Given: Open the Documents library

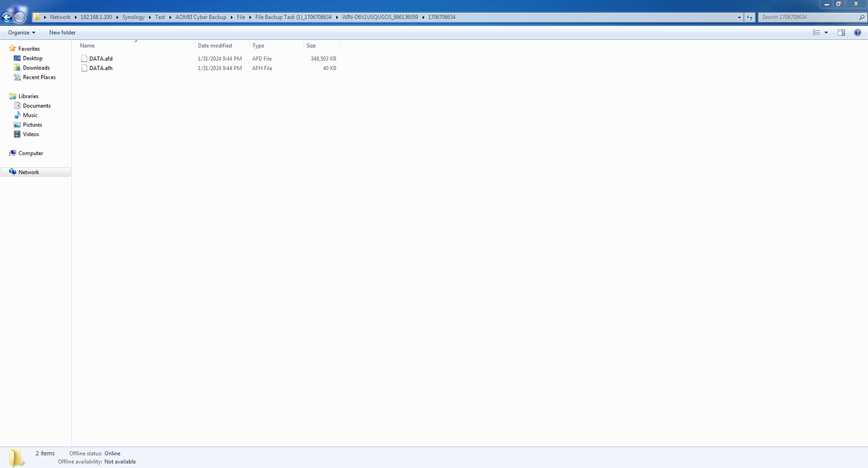Looking at the screenshot, I should coord(37,106).
